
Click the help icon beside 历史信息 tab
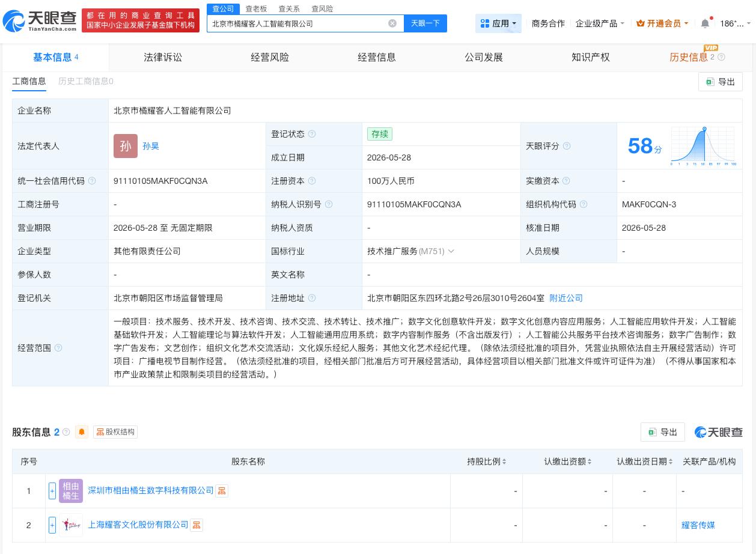point(722,57)
